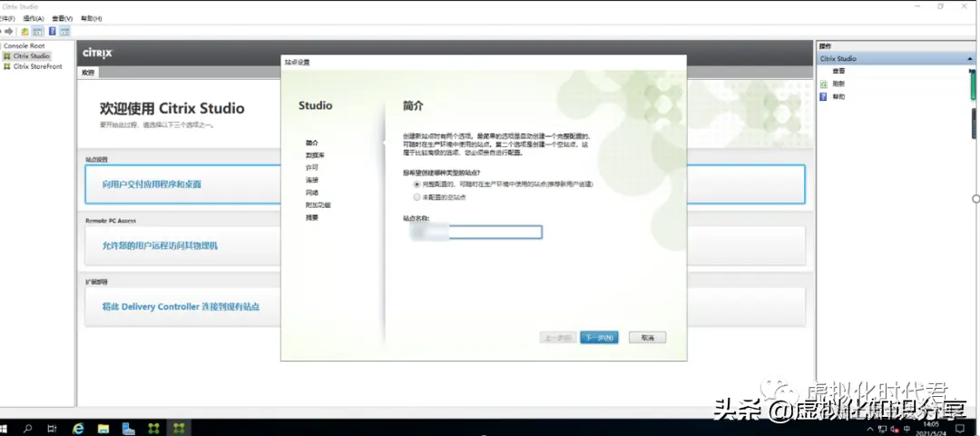Screen dimensions: 980x436
Task: Open Server Manager from the taskbar
Action: click(129, 429)
